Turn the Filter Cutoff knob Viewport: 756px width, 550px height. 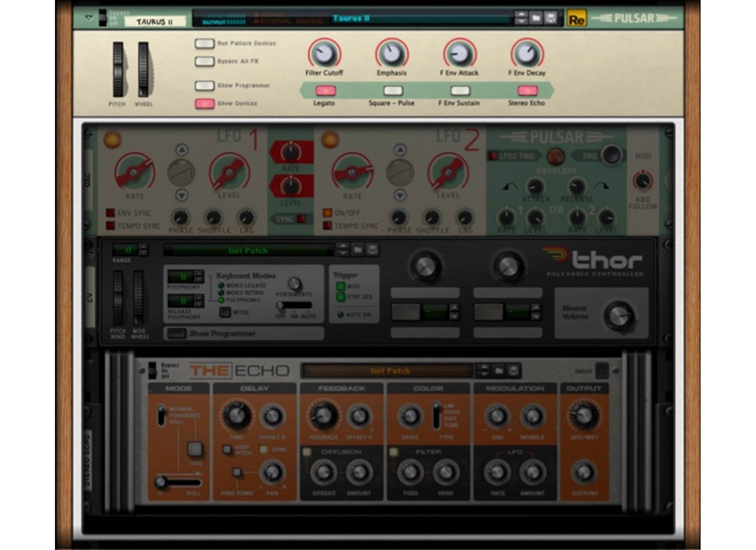(324, 53)
